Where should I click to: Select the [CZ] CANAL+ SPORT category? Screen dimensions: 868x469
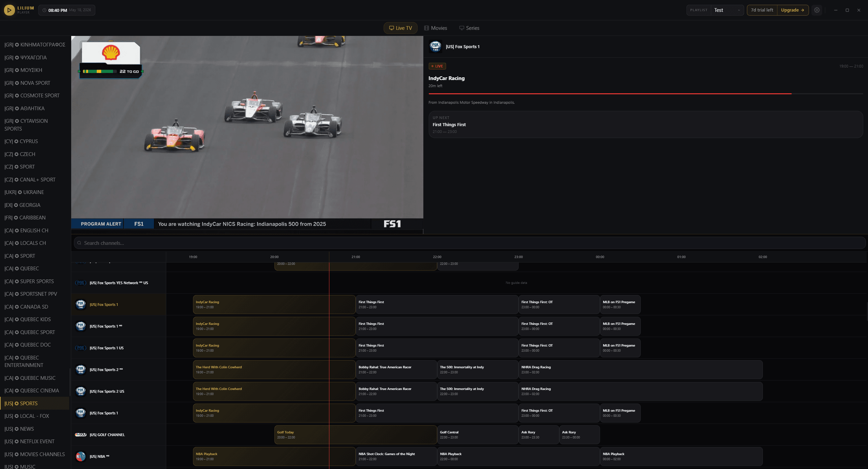(35, 180)
